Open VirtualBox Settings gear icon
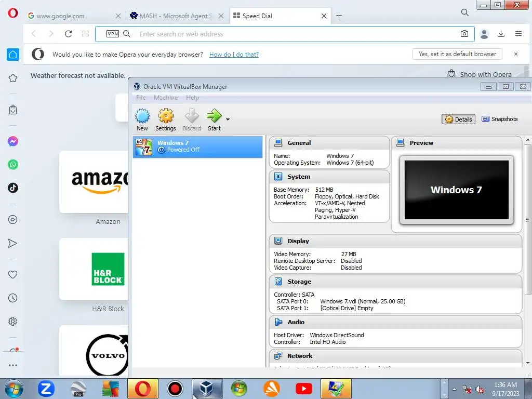 click(x=166, y=119)
